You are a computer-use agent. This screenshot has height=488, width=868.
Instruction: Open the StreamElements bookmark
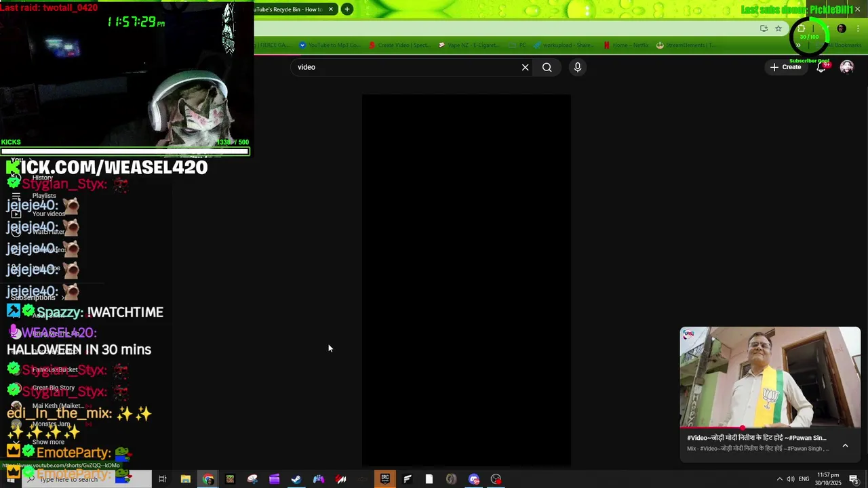pos(686,45)
